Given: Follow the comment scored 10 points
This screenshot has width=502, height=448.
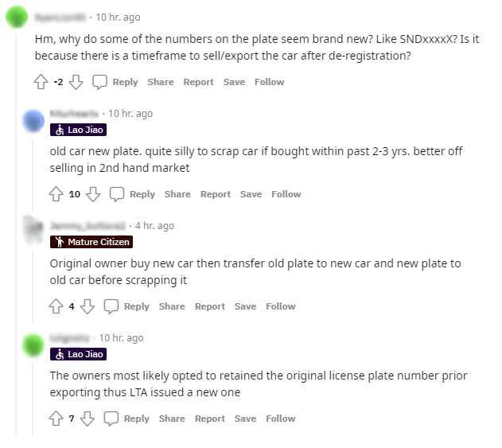Looking at the screenshot, I should pyautogui.click(x=286, y=194).
